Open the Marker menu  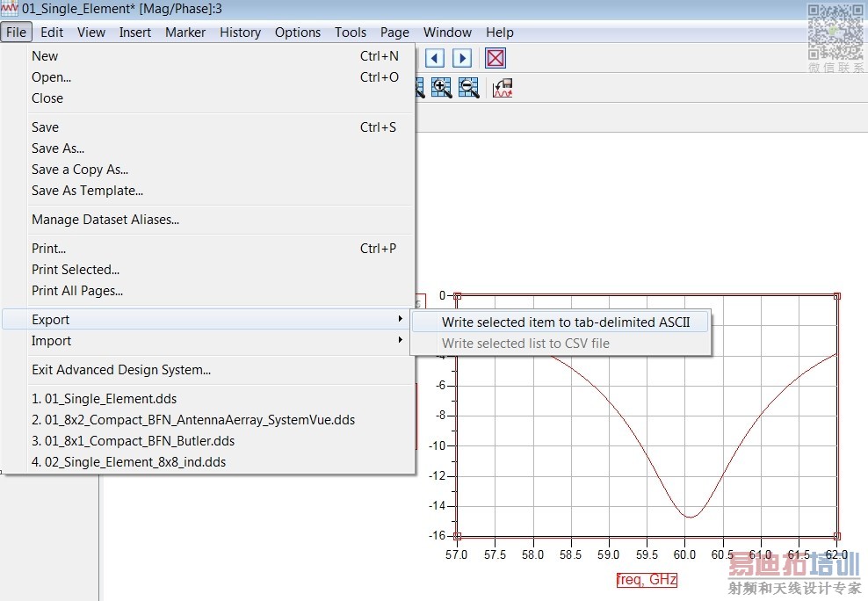(185, 33)
